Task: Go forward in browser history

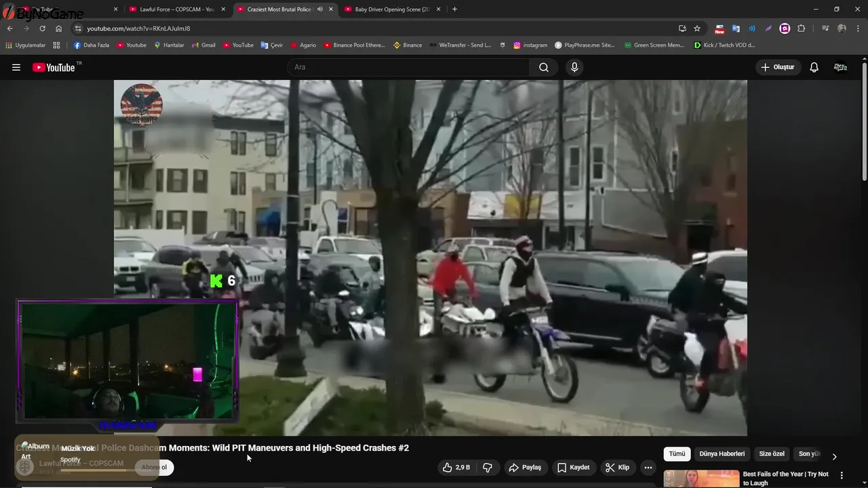Action: [26, 28]
